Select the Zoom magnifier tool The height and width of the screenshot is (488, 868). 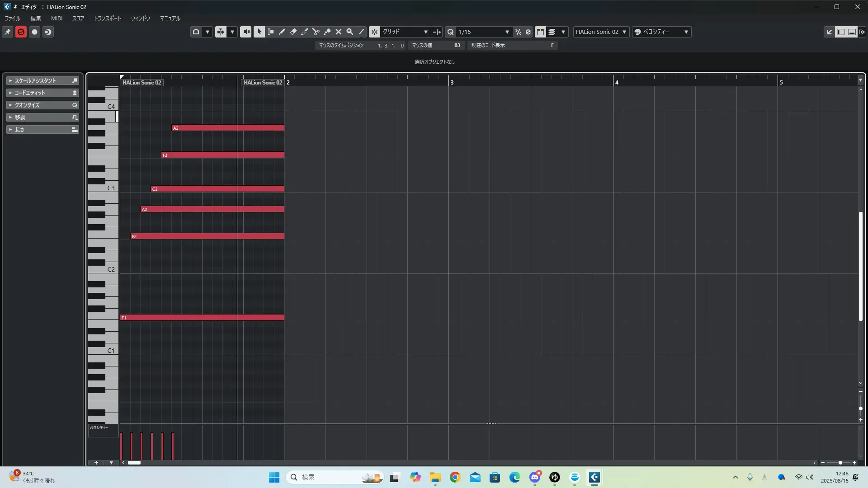(349, 32)
